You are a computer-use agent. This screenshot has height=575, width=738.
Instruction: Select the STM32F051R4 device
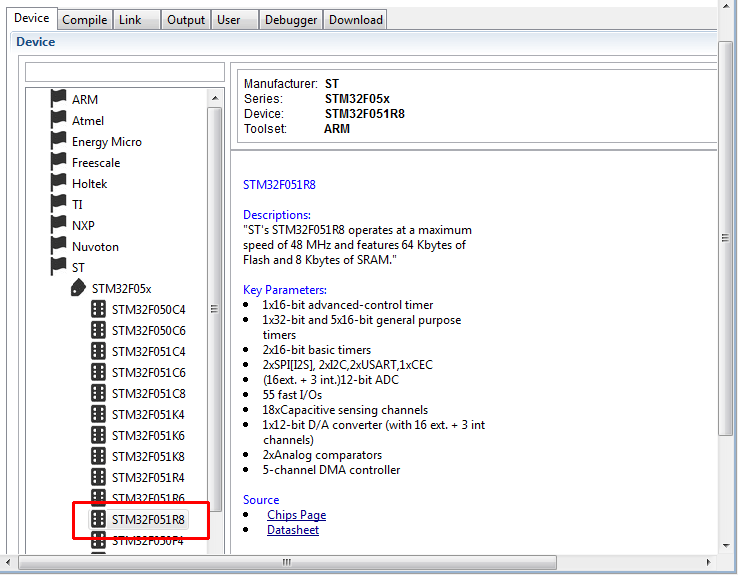point(148,477)
